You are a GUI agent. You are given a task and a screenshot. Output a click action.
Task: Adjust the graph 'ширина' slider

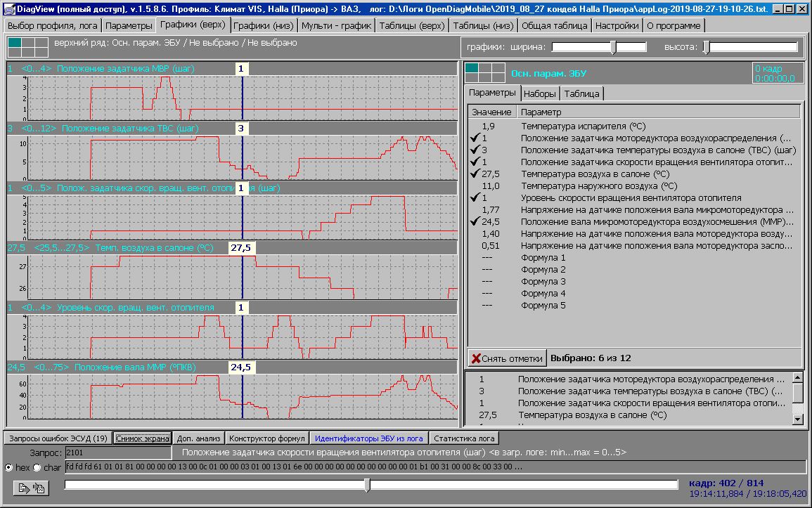point(613,47)
